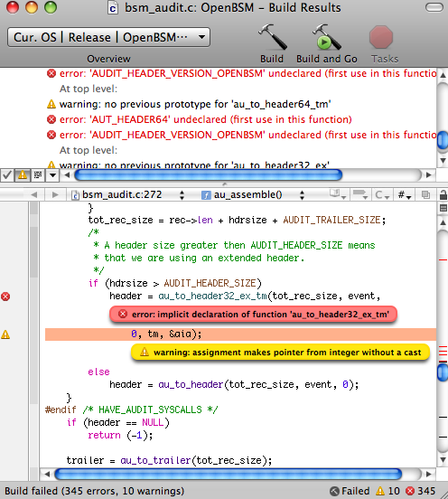Open the au_assemble() function popup
448x499 pixels.
tap(253, 194)
